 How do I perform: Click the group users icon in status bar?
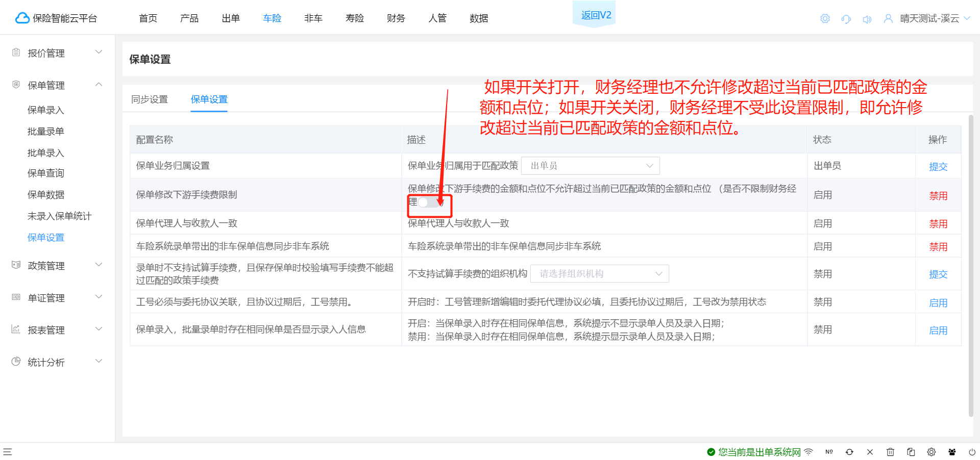tap(952, 452)
